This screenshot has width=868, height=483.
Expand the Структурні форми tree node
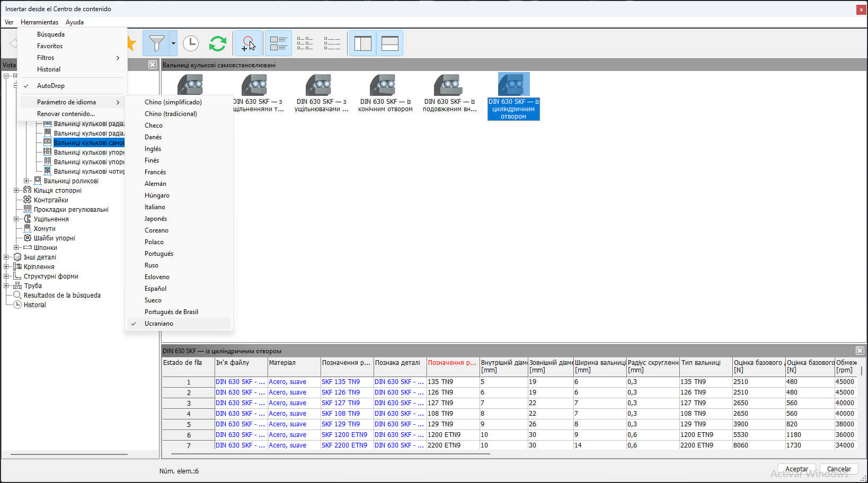pos(6,276)
